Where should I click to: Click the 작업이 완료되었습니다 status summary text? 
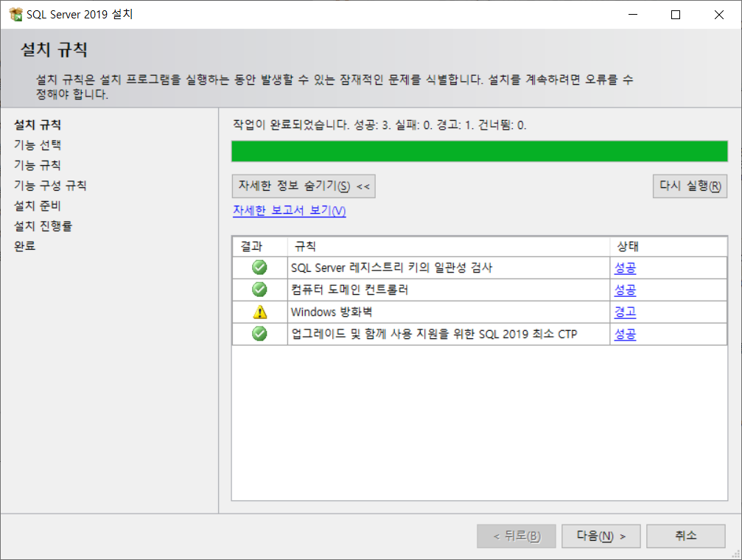pos(379,125)
